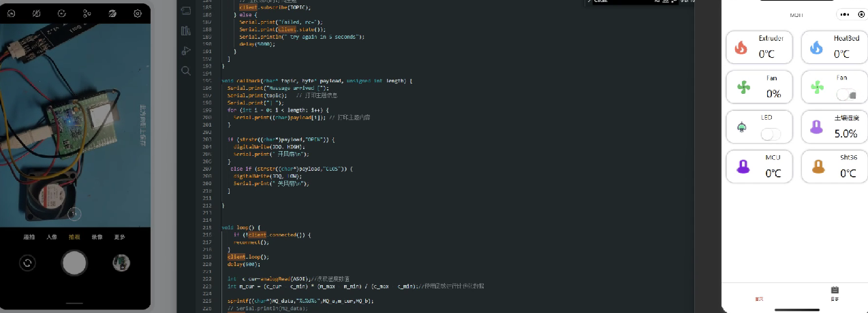Switch camera to 录像 video mode

point(97,237)
